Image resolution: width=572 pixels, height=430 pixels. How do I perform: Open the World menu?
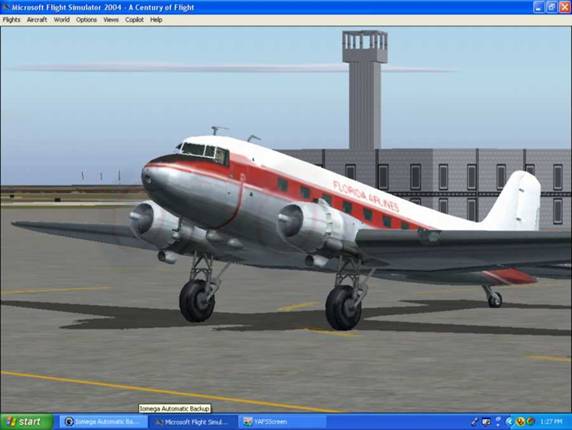click(62, 20)
